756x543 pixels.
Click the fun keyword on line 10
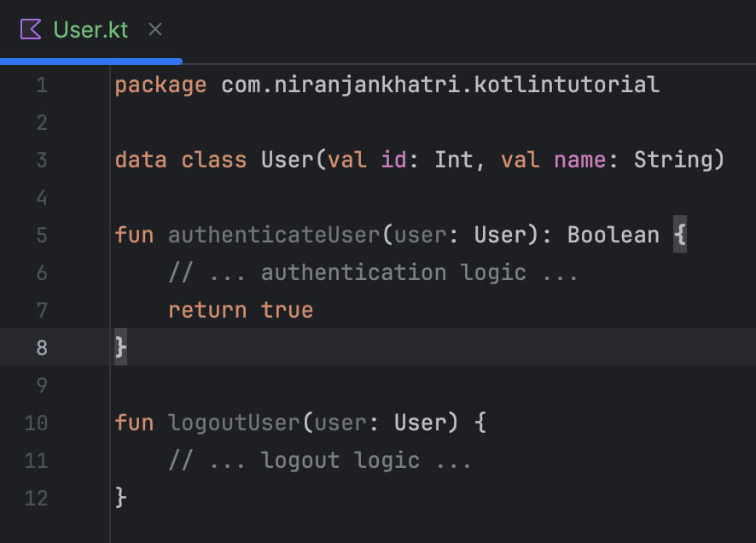click(x=133, y=423)
